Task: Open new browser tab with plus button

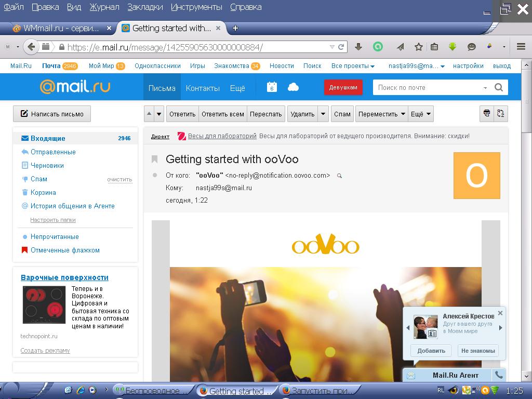Action: click(x=235, y=28)
